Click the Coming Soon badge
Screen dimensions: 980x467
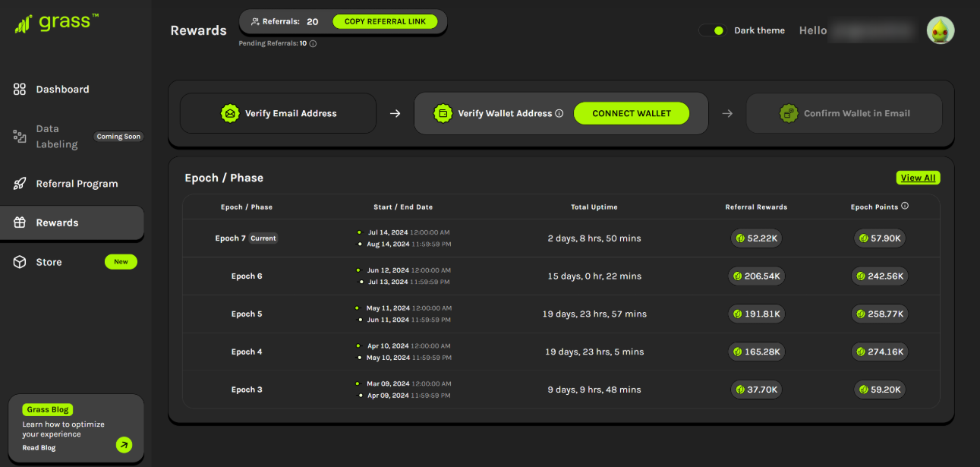pyautogui.click(x=118, y=137)
